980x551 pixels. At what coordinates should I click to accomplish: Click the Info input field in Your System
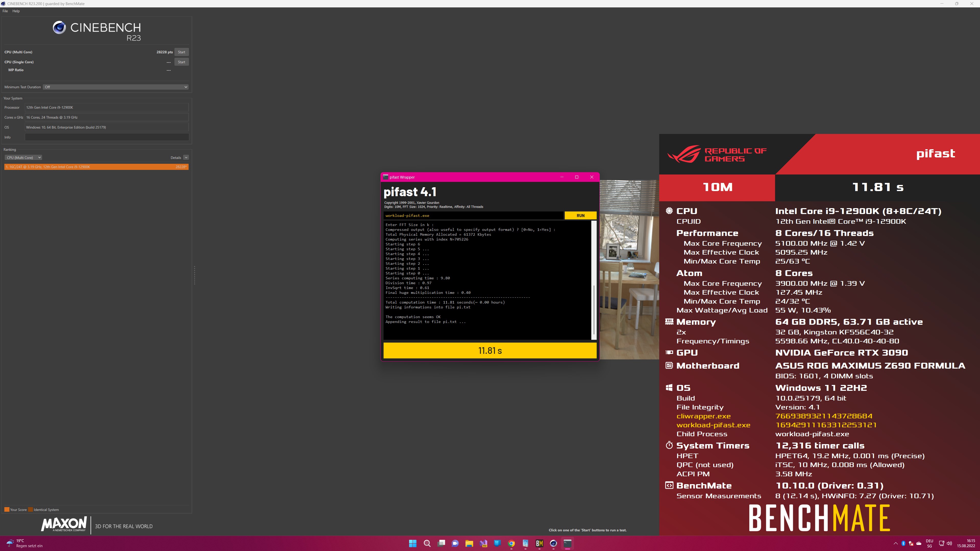pyautogui.click(x=106, y=137)
